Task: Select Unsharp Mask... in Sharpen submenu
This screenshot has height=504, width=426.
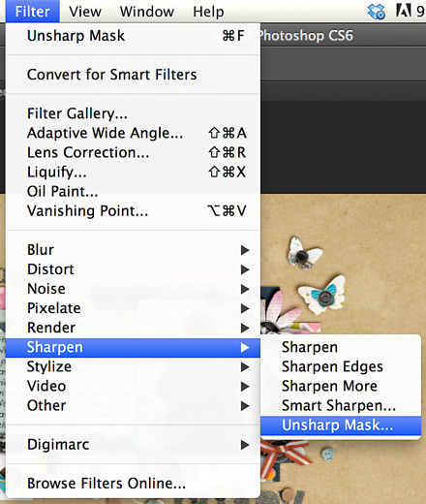Action: [x=341, y=425]
